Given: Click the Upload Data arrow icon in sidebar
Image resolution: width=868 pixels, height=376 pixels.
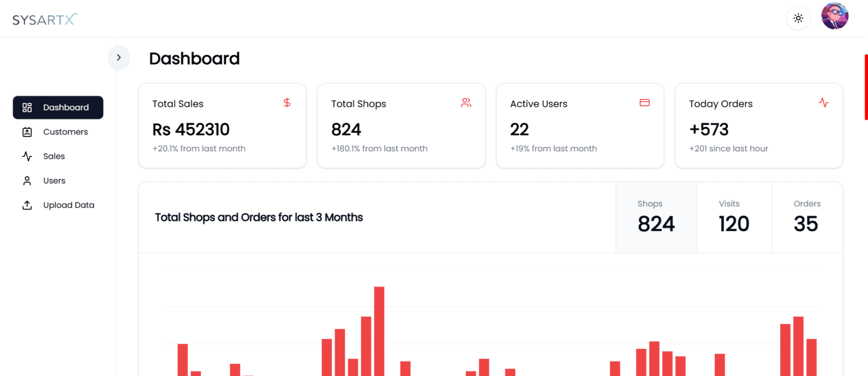Looking at the screenshot, I should 27,204.
